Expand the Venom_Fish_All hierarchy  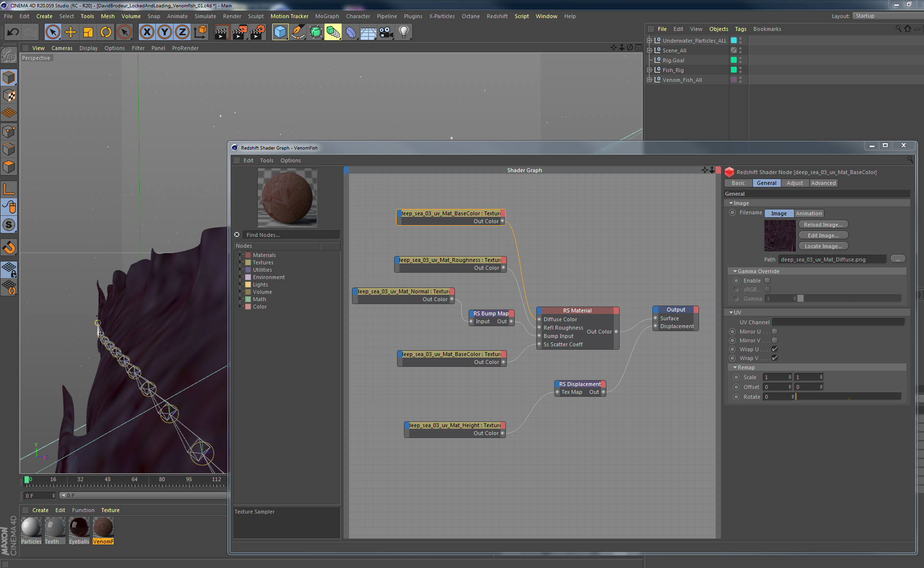coord(649,79)
